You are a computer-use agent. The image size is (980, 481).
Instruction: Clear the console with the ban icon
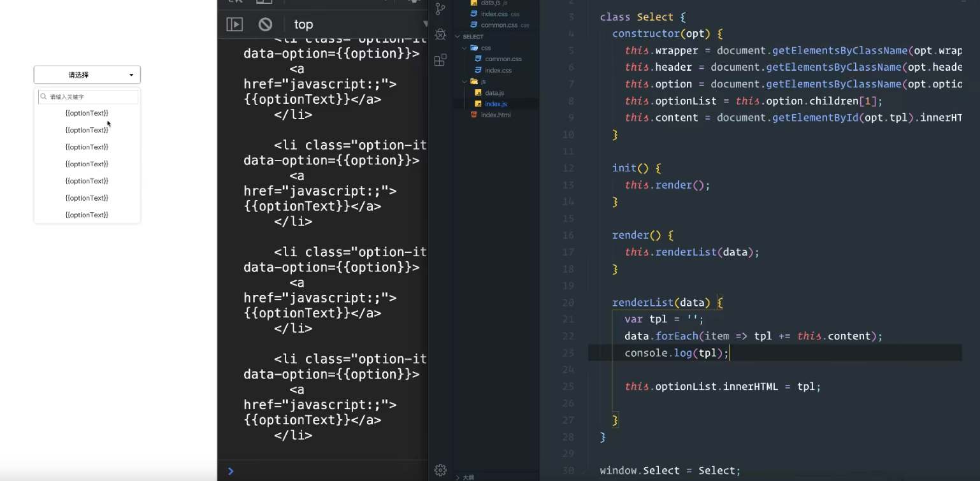[x=265, y=24]
